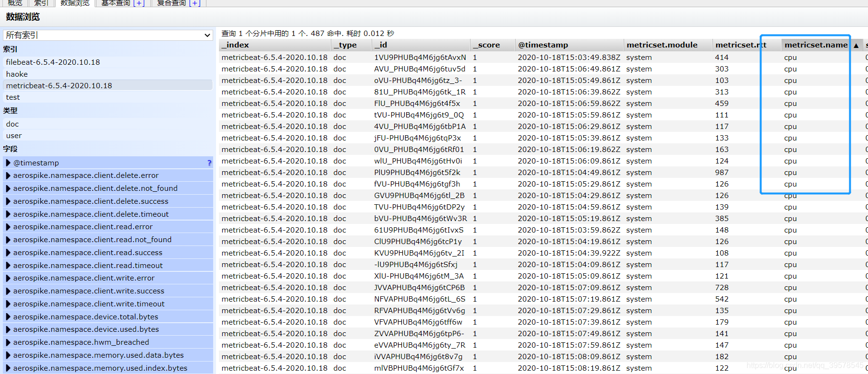
Task: Sort by the _index column header
Action: click(x=275, y=45)
